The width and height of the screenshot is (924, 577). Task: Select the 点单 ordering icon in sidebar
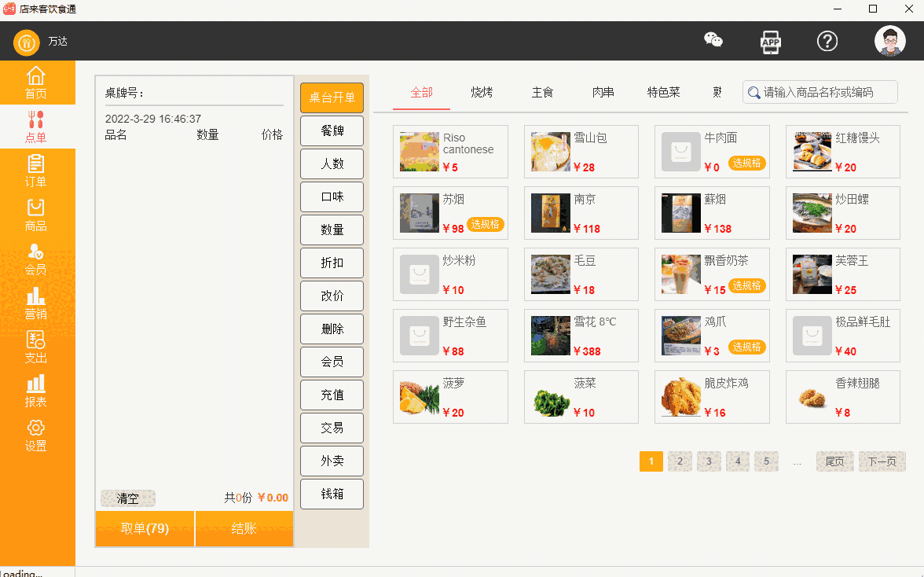(37, 126)
